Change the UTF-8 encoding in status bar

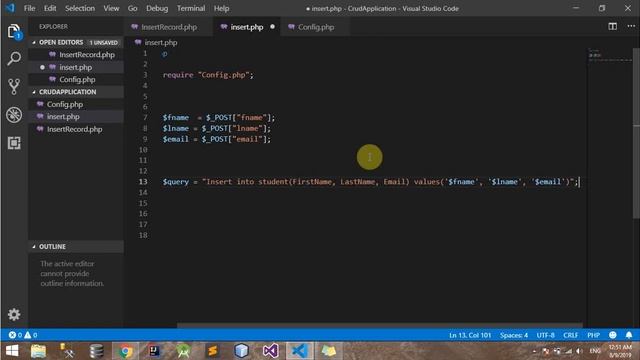tap(545, 335)
